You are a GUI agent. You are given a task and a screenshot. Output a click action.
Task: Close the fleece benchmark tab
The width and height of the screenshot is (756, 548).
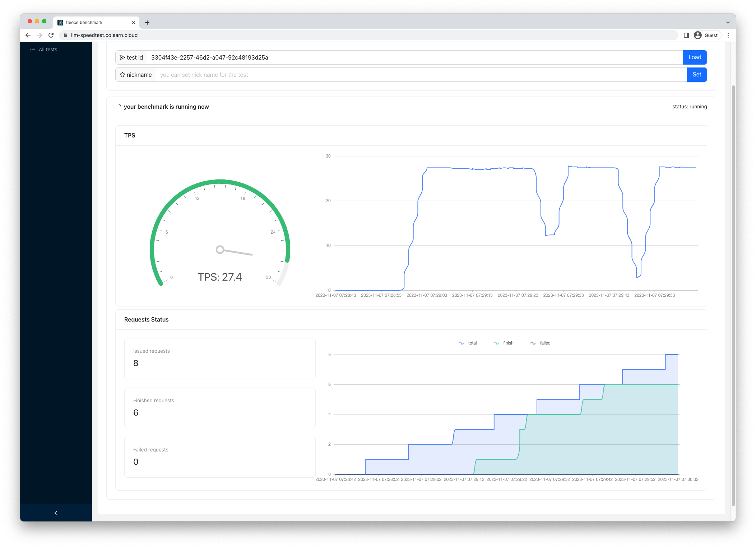134,23
